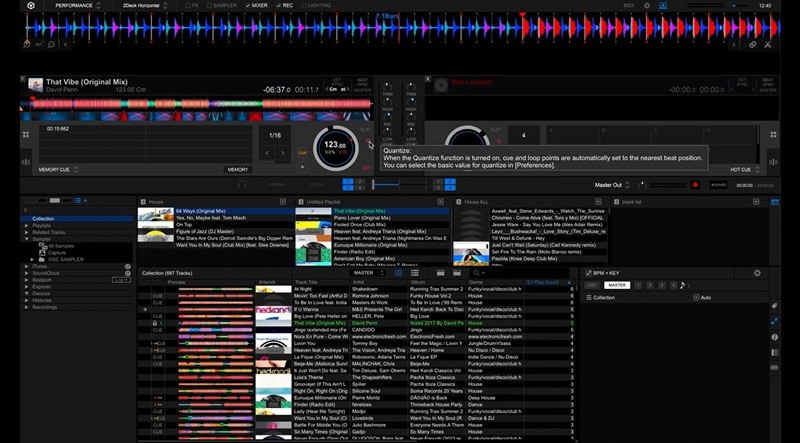This screenshot has width=800, height=443.
Task: Collapse the Sampler tree node
Action: point(26,239)
